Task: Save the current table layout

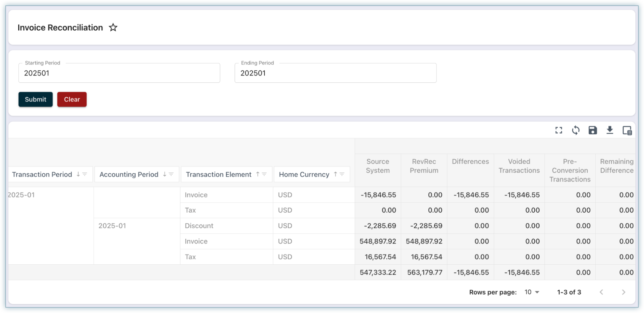Action: click(592, 130)
